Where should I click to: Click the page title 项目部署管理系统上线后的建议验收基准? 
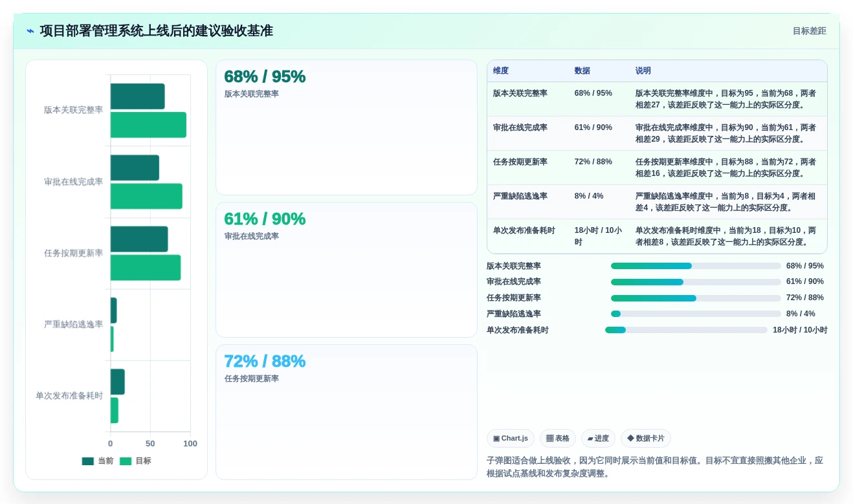pos(156,31)
